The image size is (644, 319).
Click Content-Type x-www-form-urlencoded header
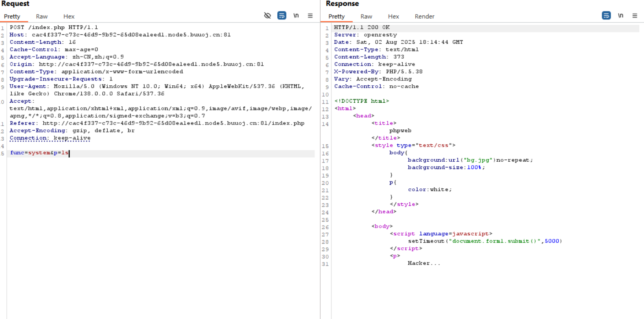[x=96, y=72]
